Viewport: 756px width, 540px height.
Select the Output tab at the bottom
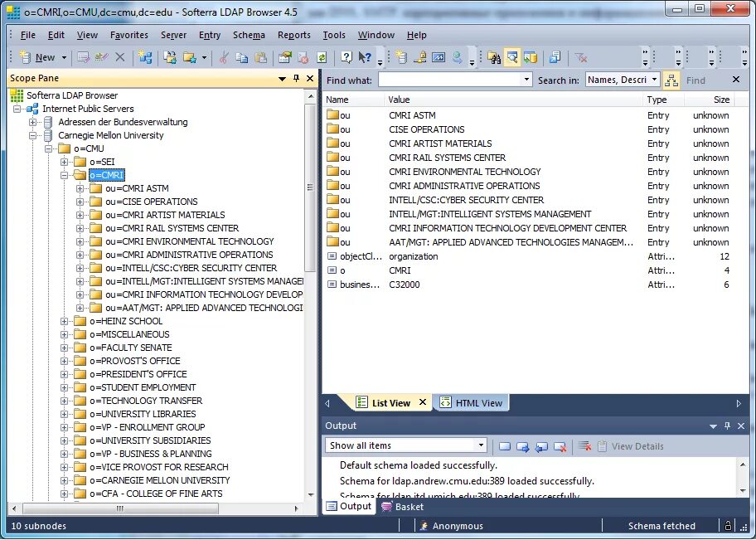[349, 506]
